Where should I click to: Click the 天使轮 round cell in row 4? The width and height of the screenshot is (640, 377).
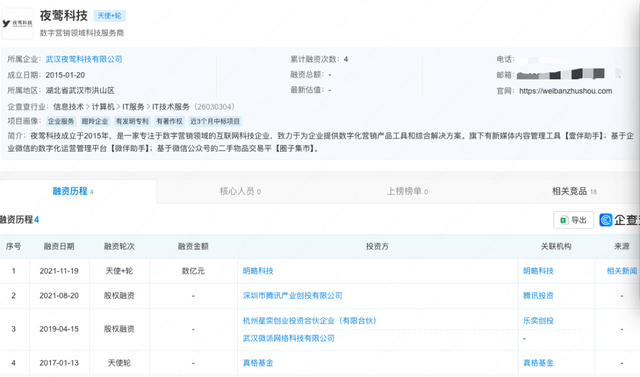coord(119,363)
